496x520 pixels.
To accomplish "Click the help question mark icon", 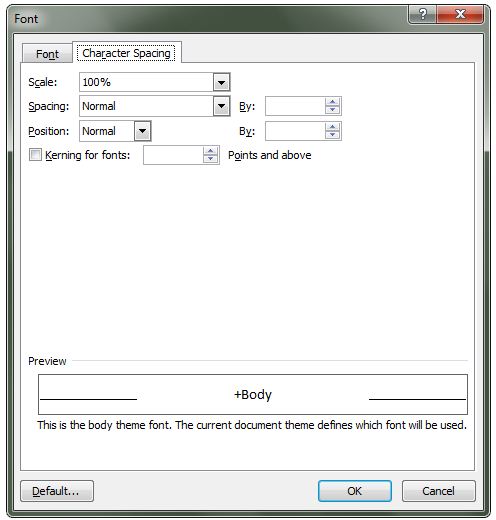I will [x=422, y=14].
